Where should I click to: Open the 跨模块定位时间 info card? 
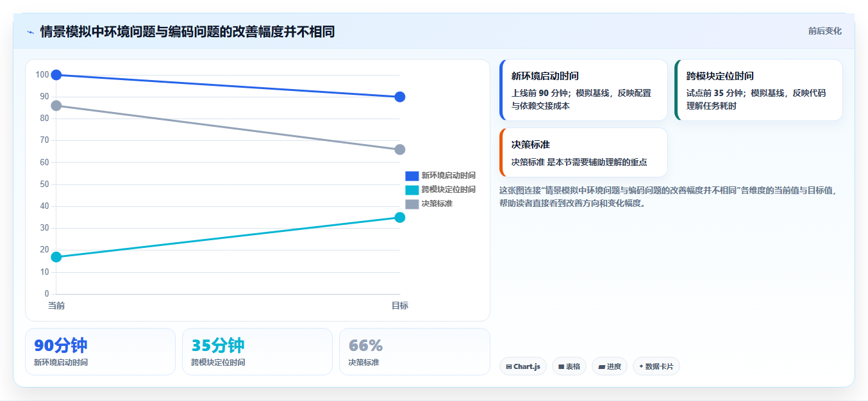click(758, 90)
